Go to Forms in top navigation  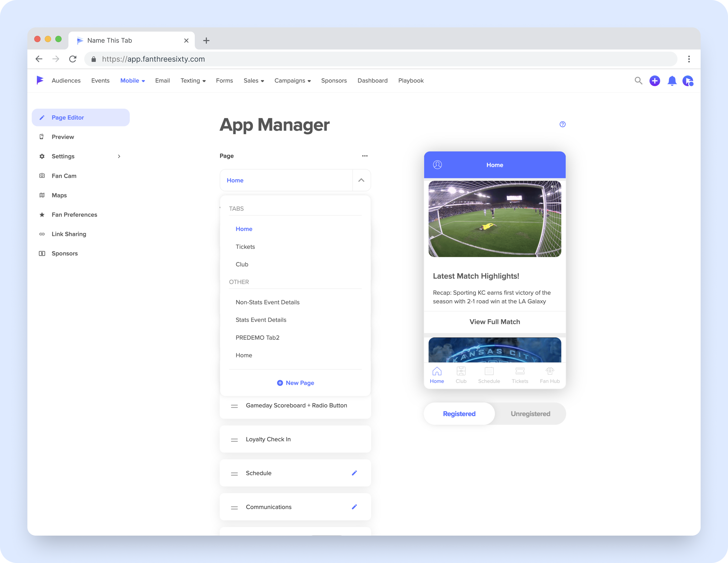[224, 81]
